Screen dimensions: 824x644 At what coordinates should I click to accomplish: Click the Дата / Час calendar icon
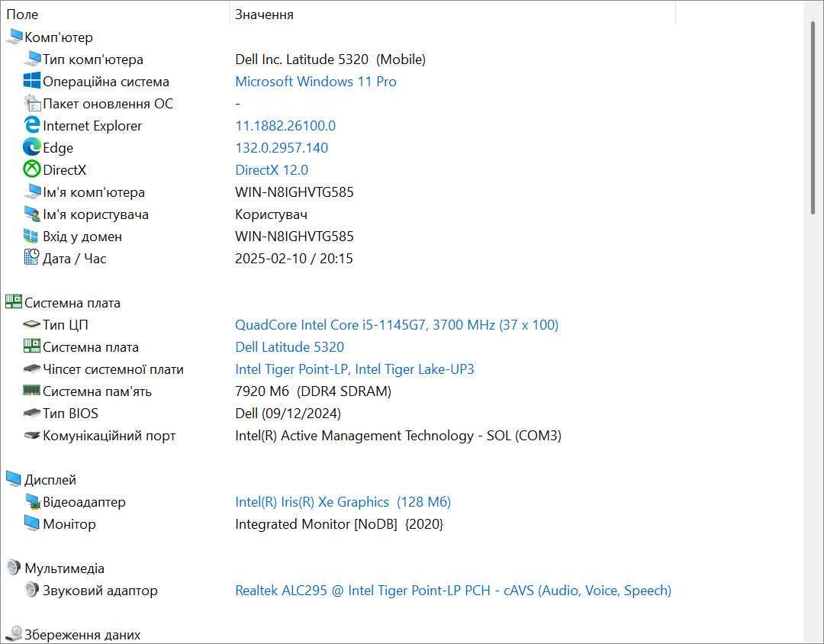(31, 258)
